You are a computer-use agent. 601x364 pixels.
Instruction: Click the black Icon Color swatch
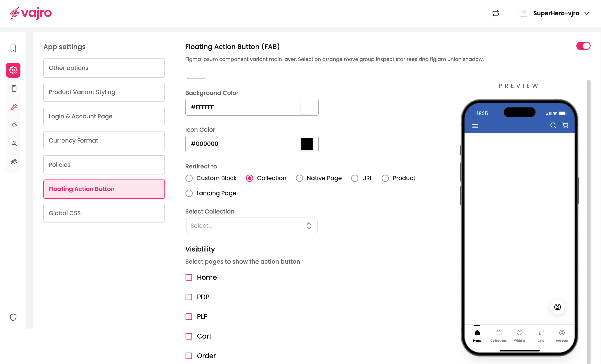[307, 144]
